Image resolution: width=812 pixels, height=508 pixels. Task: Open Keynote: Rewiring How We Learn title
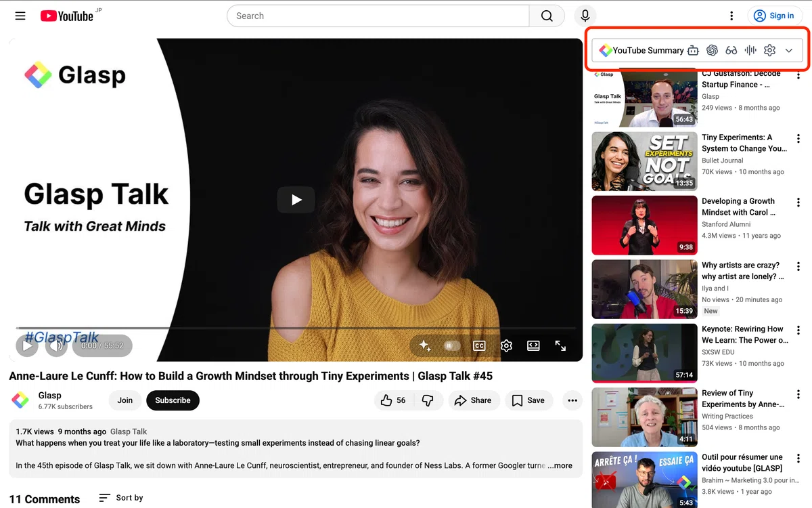click(745, 335)
